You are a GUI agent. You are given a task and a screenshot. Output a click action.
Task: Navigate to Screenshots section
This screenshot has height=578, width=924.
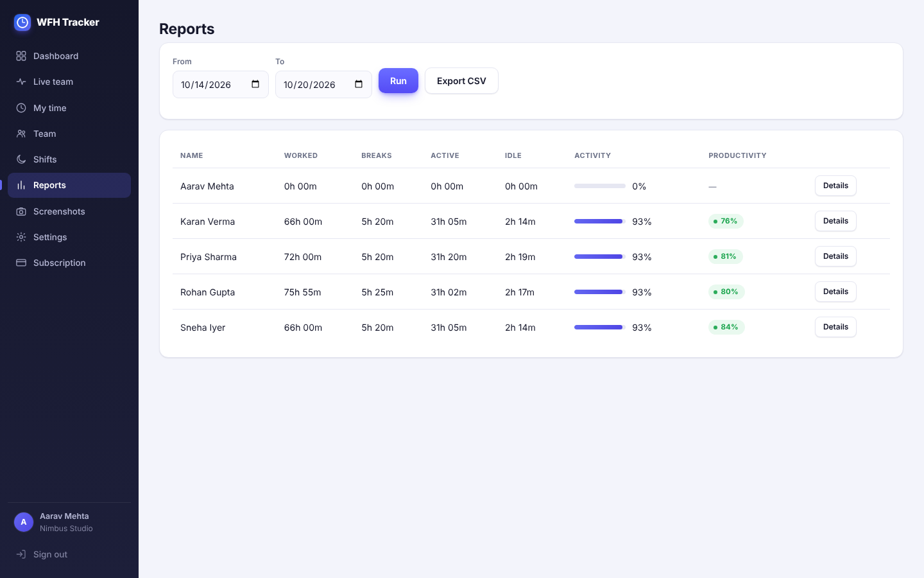point(69,211)
